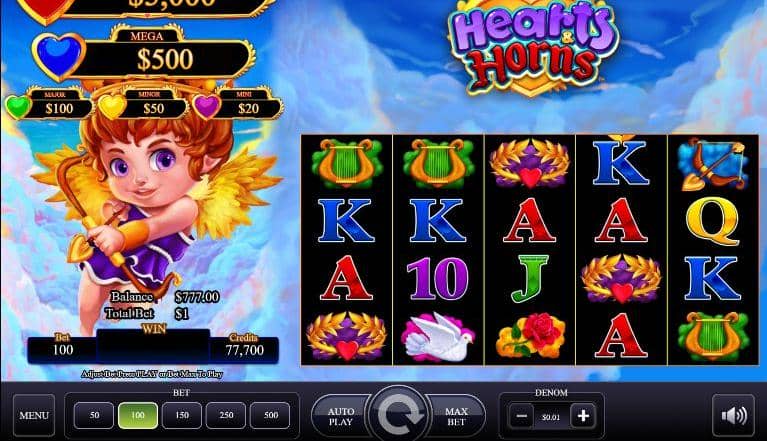The height and width of the screenshot is (441, 767).
Task: Select the 250 bet option
Action: point(226,415)
